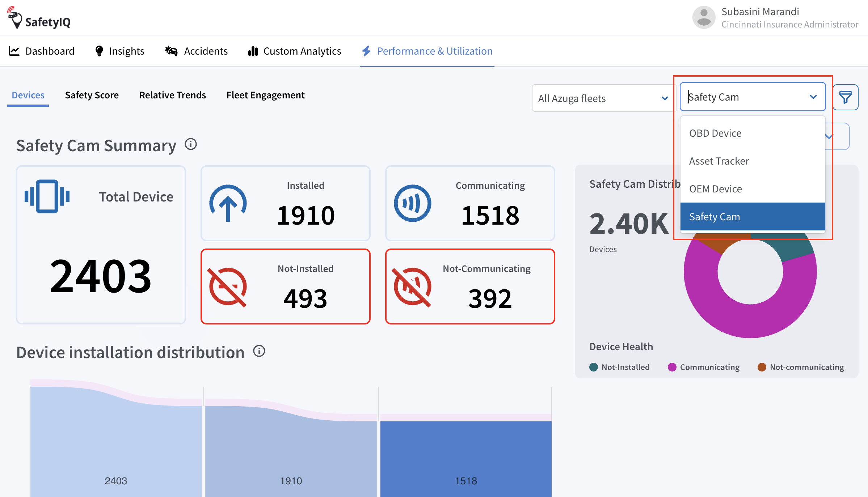
Task: Click the filter funnel icon
Action: (845, 97)
